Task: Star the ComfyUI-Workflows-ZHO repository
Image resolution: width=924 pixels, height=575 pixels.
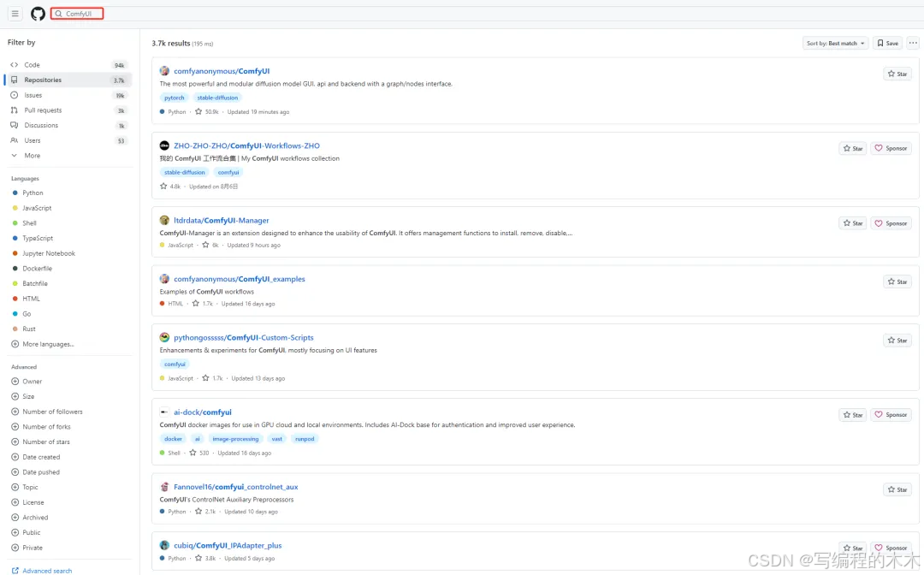Action: coord(853,149)
